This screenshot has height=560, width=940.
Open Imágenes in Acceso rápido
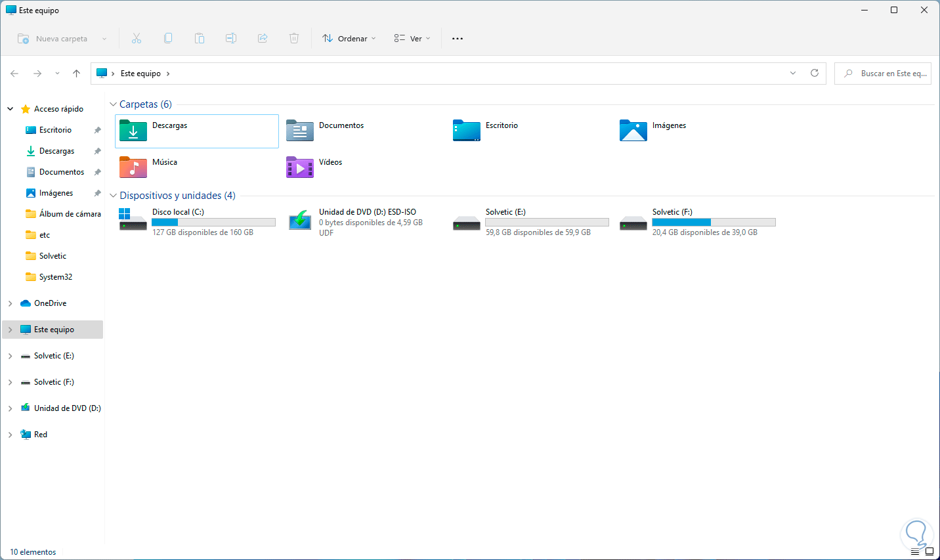point(56,193)
